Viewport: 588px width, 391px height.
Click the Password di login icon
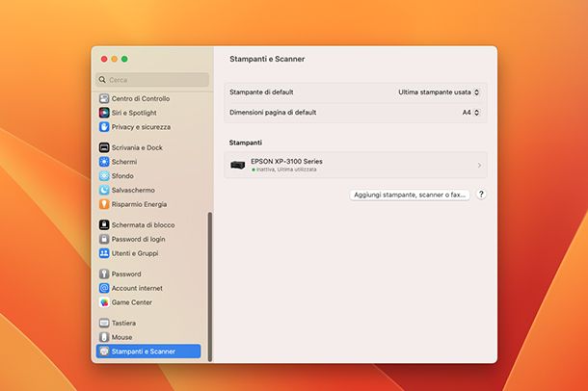tap(104, 239)
